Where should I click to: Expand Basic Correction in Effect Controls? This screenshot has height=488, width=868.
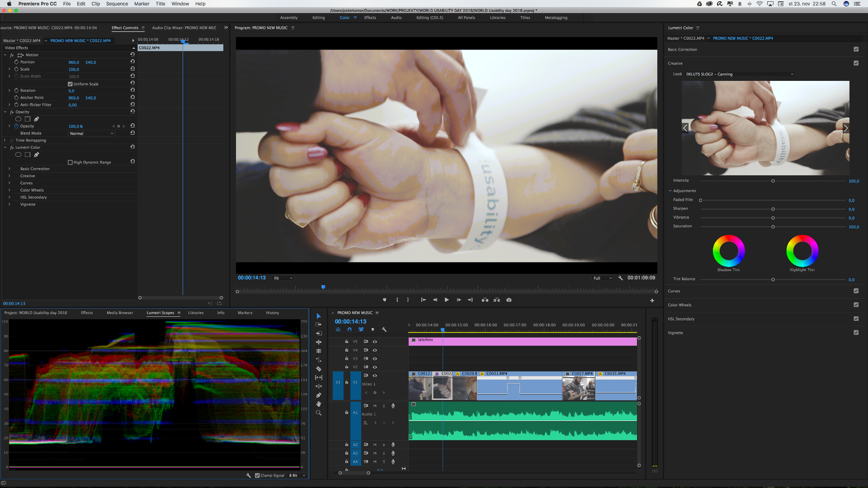pos(9,169)
